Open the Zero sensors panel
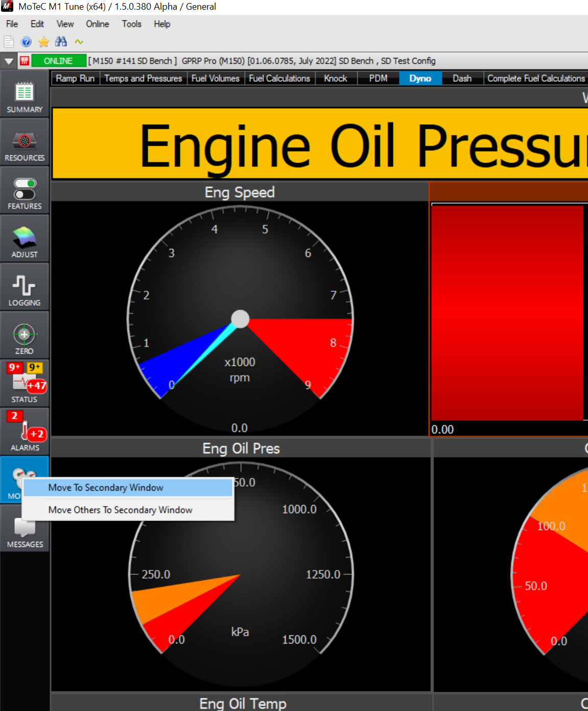 click(x=25, y=338)
